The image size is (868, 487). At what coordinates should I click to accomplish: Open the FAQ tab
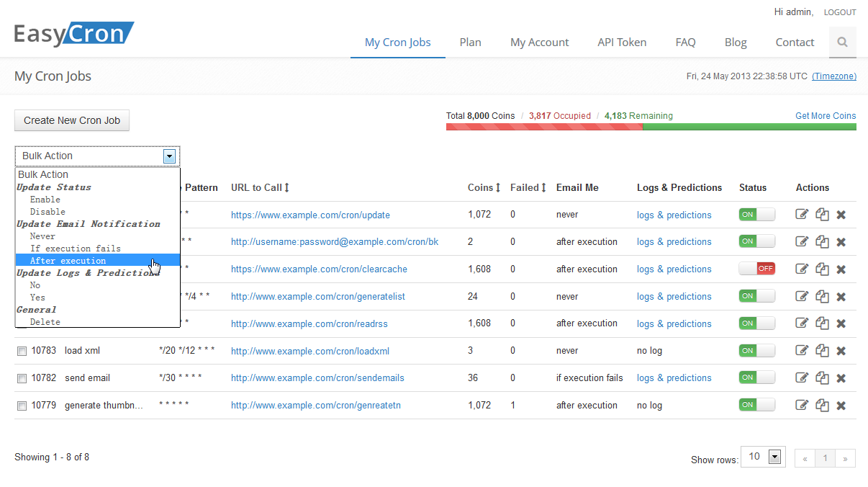coord(685,43)
